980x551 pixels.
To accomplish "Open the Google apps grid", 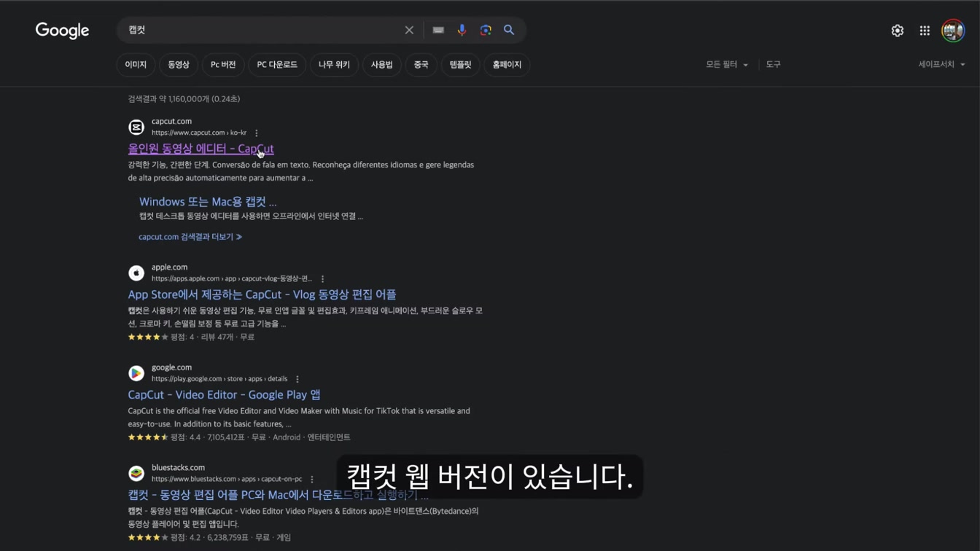I will point(925,31).
